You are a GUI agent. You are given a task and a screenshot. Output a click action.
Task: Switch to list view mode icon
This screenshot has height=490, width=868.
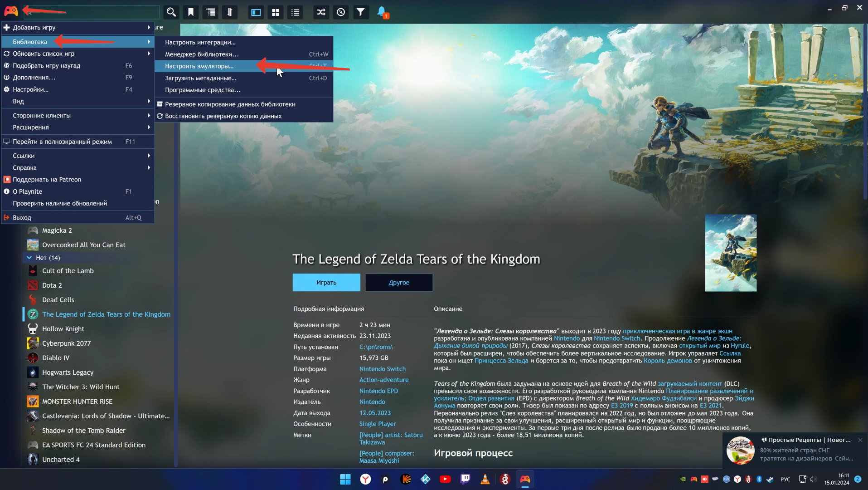coord(296,12)
